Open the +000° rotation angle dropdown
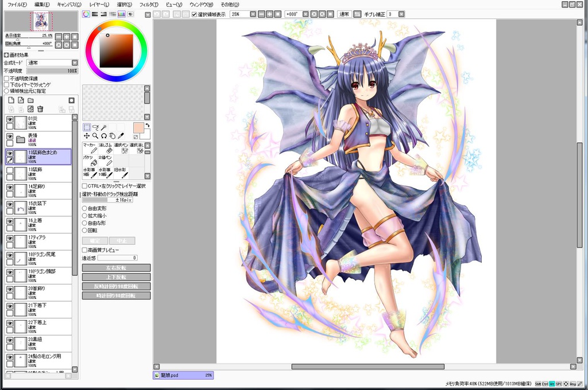The image size is (588, 390). [305, 14]
